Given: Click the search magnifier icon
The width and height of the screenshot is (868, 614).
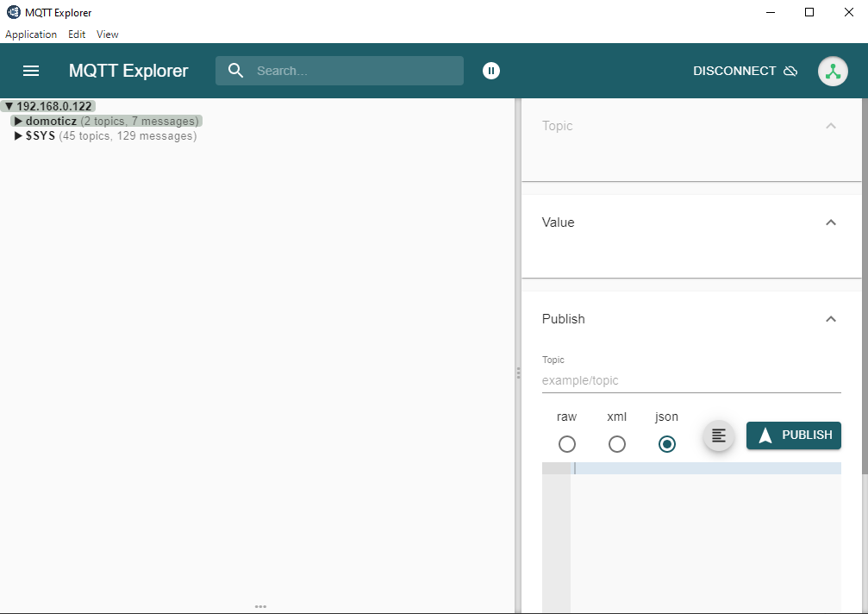Looking at the screenshot, I should pos(236,71).
